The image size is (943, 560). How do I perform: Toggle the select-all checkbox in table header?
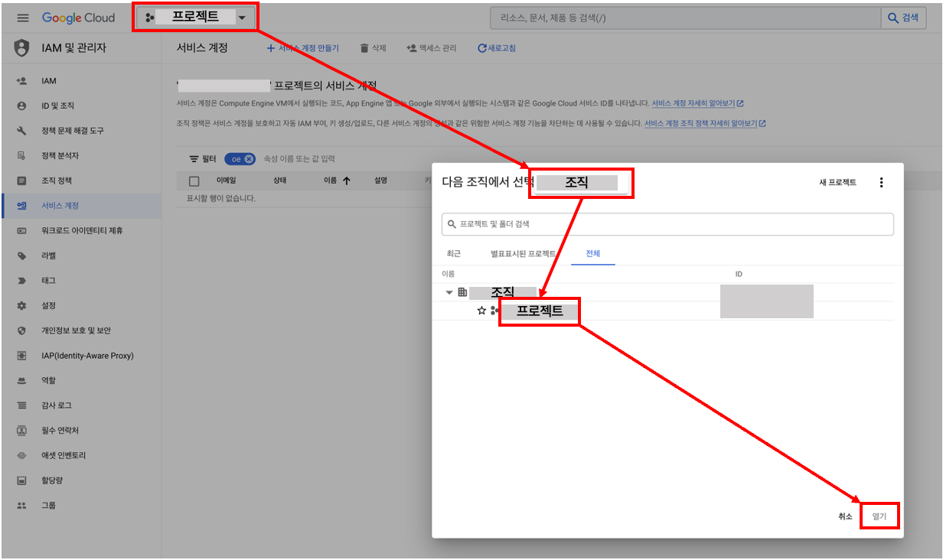coord(194,181)
